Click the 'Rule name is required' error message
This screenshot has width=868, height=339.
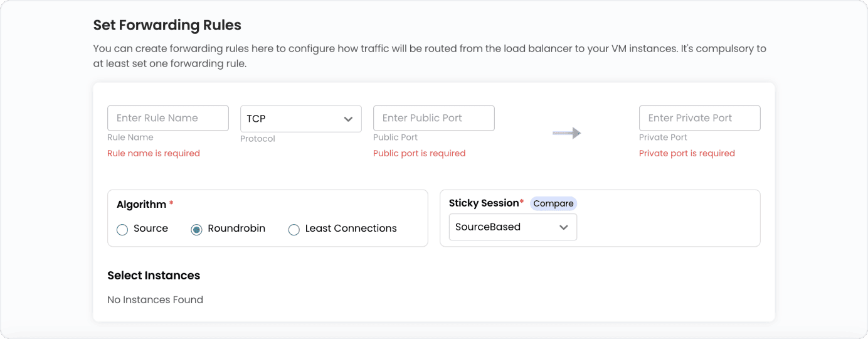point(154,153)
